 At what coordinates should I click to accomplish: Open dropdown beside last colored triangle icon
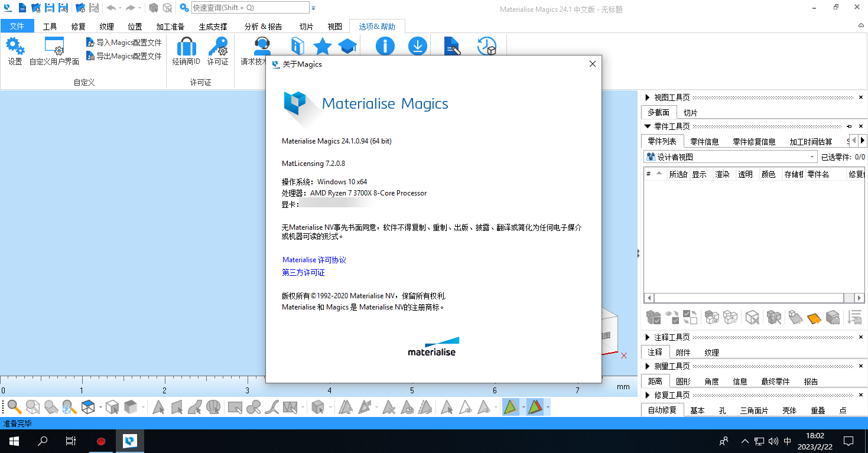click(x=548, y=408)
